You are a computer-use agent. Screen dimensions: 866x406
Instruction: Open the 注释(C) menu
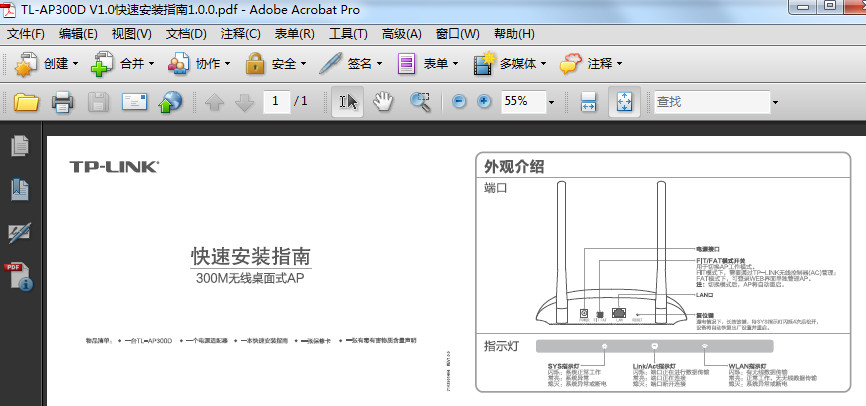click(240, 34)
